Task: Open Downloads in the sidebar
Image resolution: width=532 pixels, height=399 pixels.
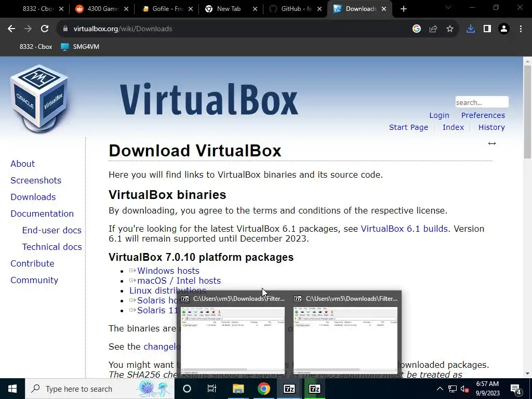Action: click(x=33, y=197)
